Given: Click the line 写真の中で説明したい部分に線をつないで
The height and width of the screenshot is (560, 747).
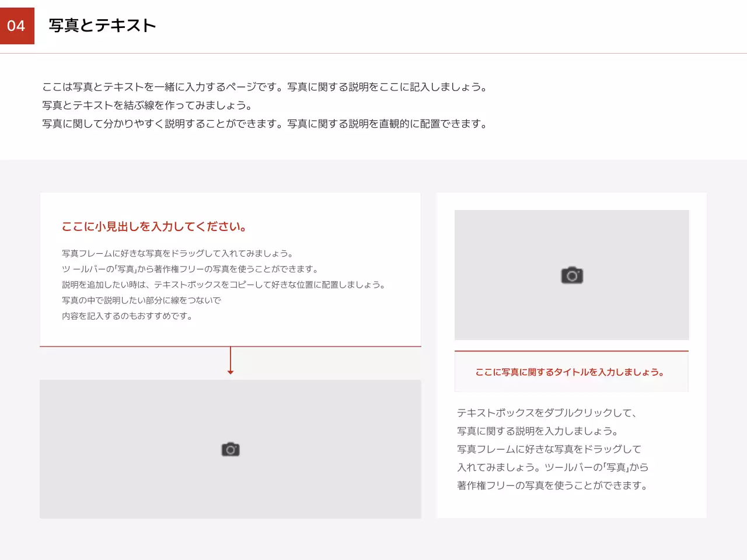Looking at the screenshot, I should (x=141, y=300).
